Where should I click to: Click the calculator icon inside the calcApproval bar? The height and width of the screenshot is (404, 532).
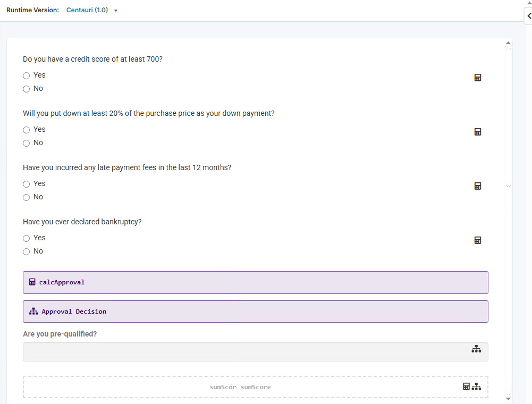(x=32, y=282)
